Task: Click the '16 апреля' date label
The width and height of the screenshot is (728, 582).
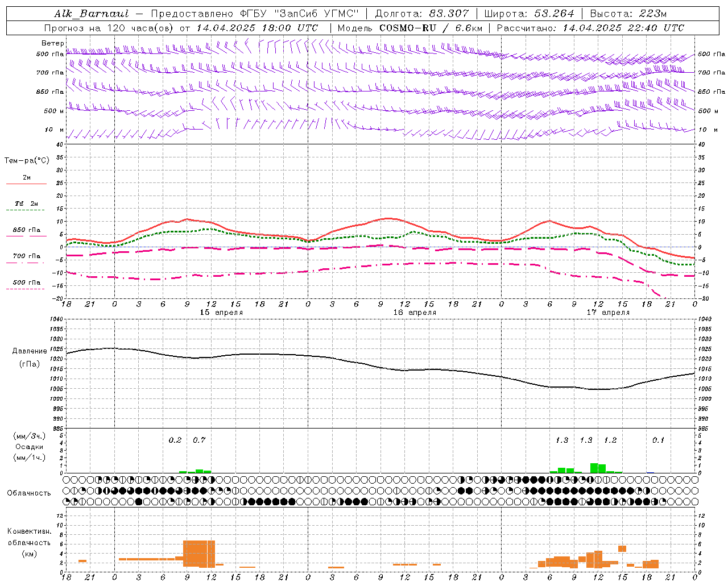Action: 415,313
